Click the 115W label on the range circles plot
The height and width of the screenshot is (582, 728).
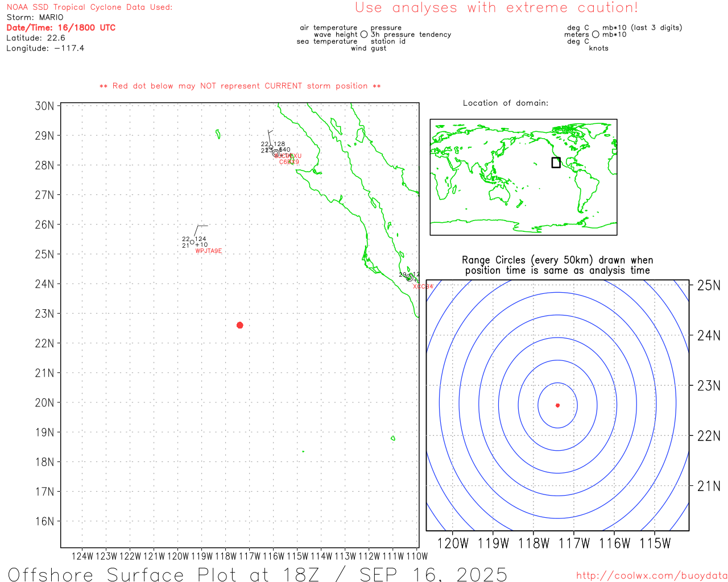(x=655, y=543)
